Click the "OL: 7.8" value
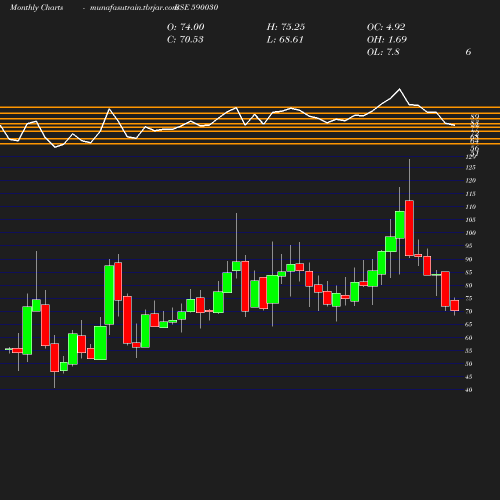Image resolution: width=500 pixels, height=500 pixels. (383, 52)
